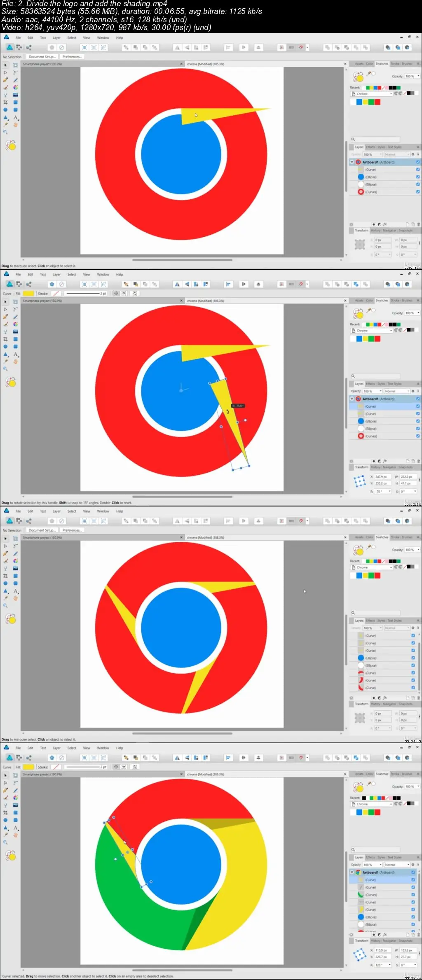Screen dimensions: 422x980
Task: Select the Node tool in first frame
Action: pos(5,72)
